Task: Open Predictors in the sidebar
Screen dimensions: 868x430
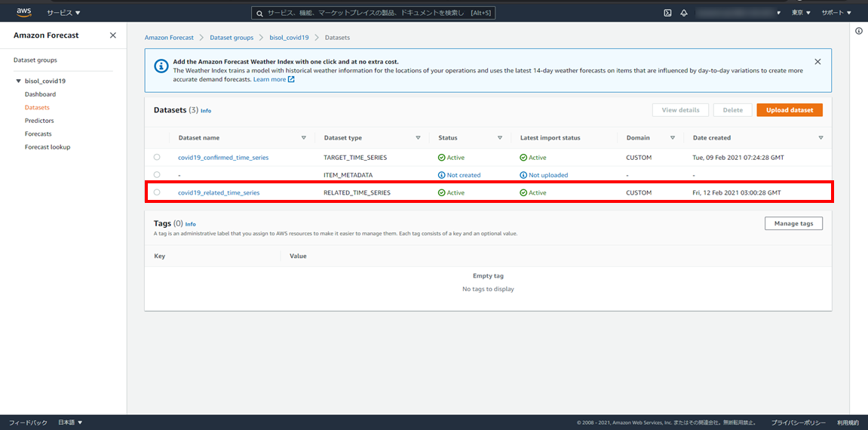Action: (39, 121)
